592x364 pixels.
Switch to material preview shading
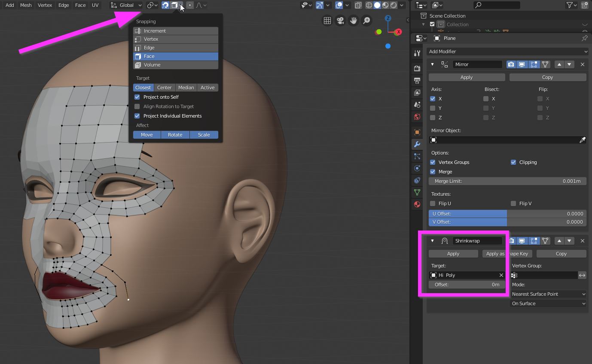385,5
